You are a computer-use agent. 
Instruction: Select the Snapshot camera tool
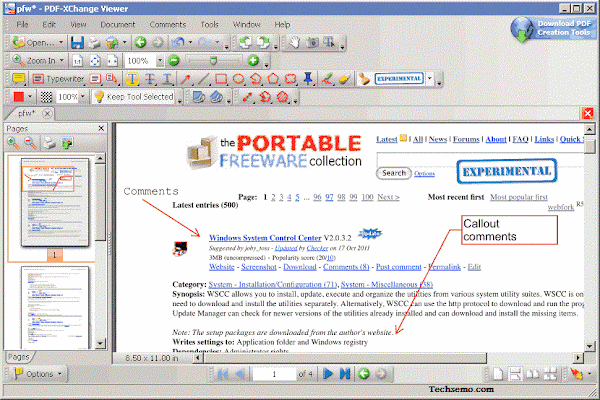coord(312,42)
